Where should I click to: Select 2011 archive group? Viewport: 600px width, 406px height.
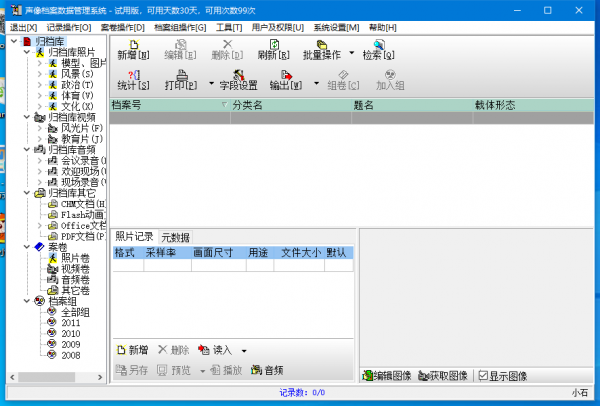click(x=71, y=323)
